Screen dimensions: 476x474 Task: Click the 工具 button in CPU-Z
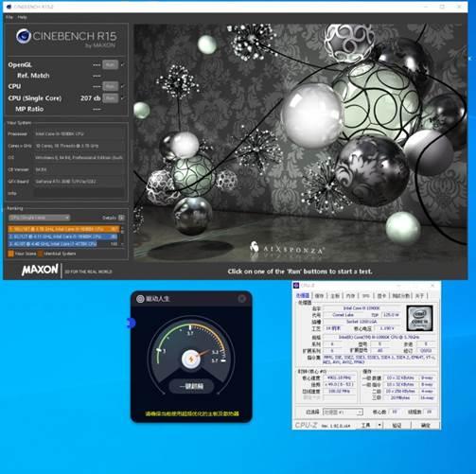click(366, 425)
